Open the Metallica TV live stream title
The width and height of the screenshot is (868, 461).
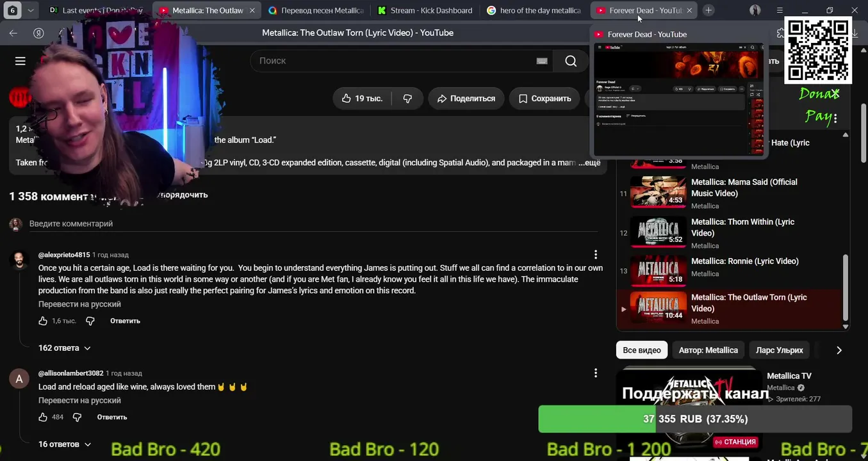click(x=789, y=376)
